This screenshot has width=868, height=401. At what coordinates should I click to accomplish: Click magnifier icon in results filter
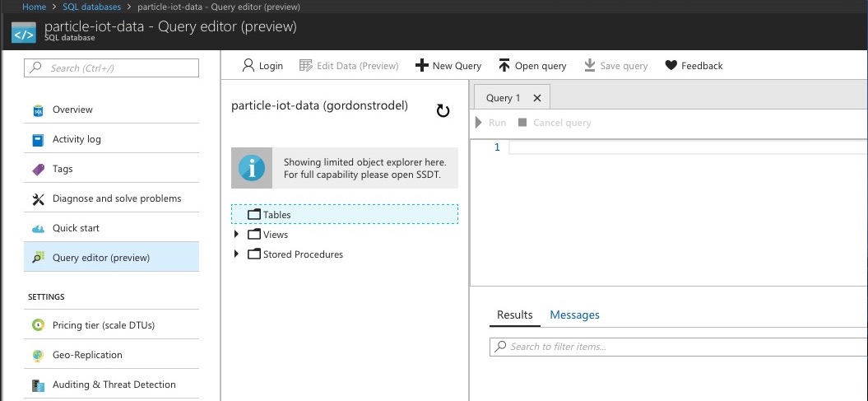tap(500, 346)
